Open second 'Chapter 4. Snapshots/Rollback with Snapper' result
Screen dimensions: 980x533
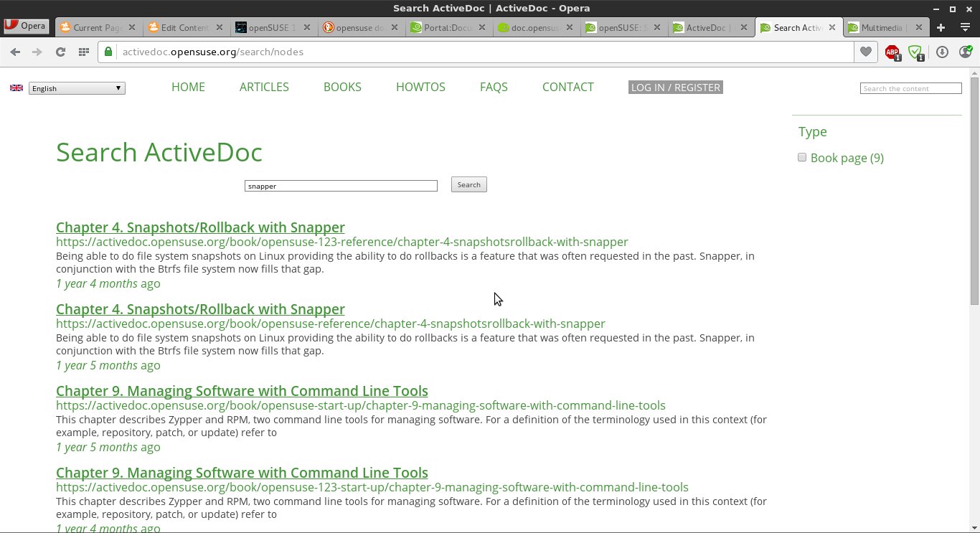click(200, 309)
